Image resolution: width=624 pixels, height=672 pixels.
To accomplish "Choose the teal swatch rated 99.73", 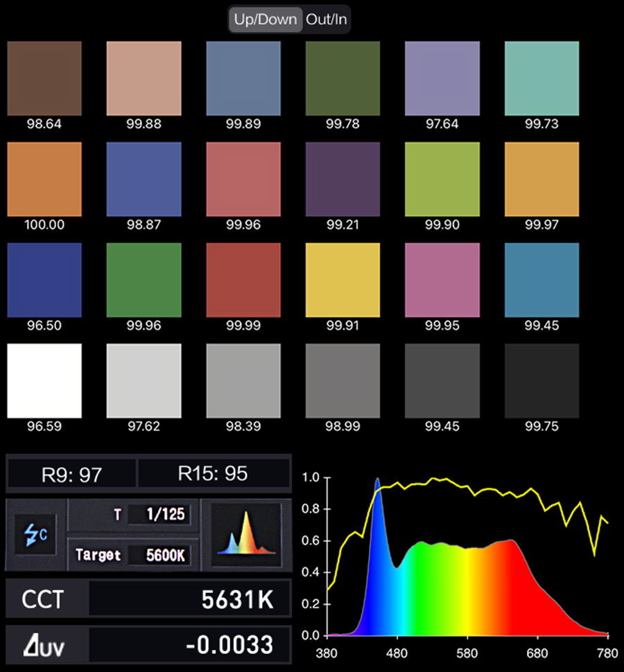I will pos(541,78).
